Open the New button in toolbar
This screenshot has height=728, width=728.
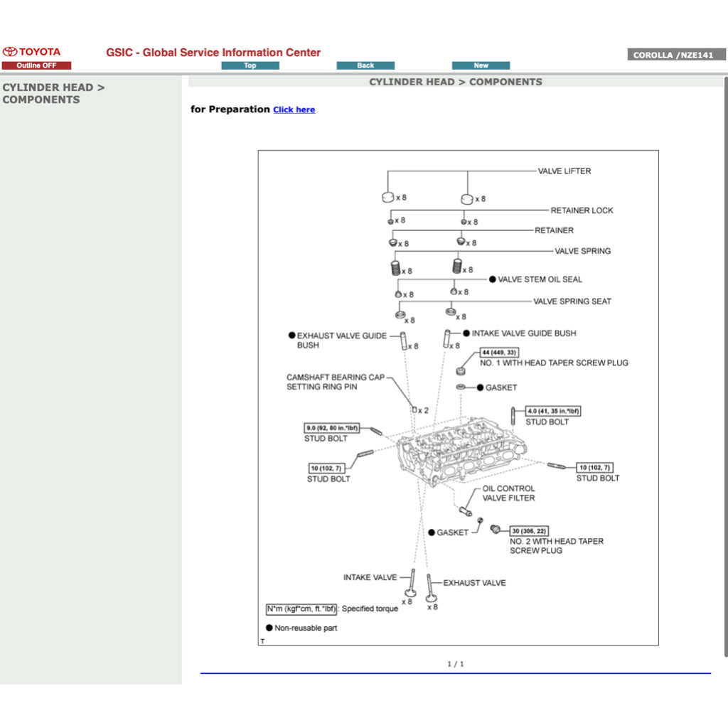[481, 65]
